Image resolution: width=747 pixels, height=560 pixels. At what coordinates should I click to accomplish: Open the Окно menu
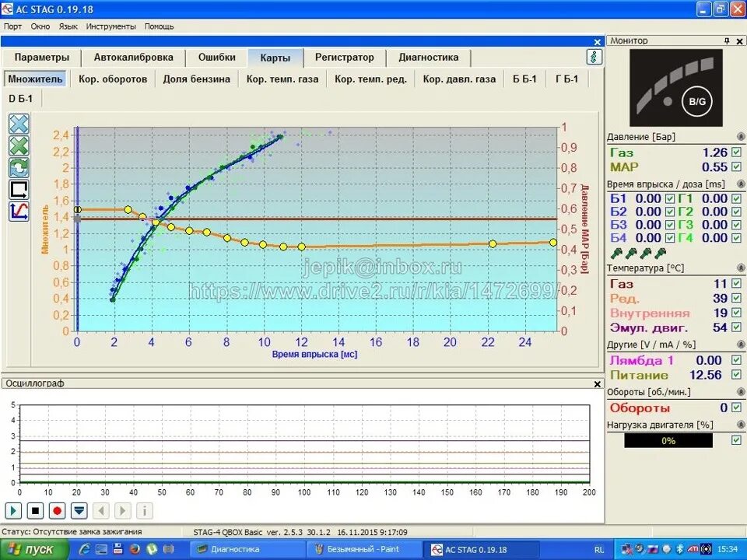click(40, 26)
